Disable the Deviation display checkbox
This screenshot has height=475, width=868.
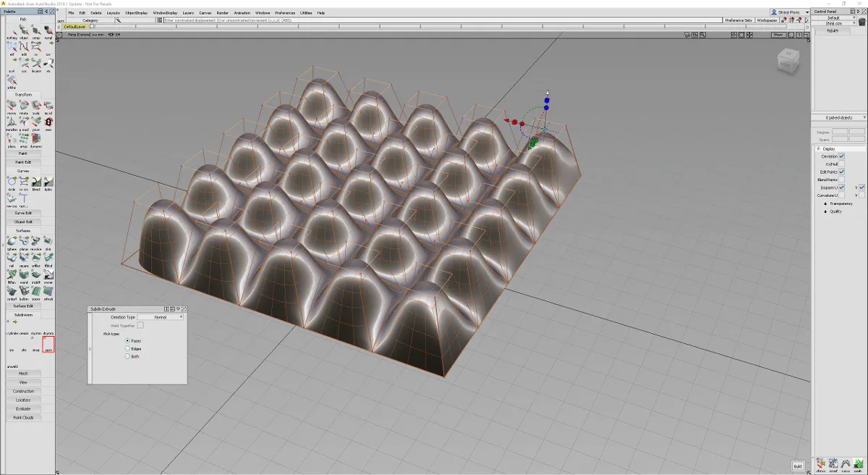click(x=841, y=156)
